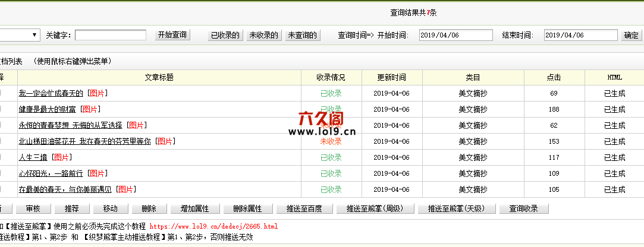Click the 查询收录 check index button
644x247 pixels.
[x=523, y=209]
